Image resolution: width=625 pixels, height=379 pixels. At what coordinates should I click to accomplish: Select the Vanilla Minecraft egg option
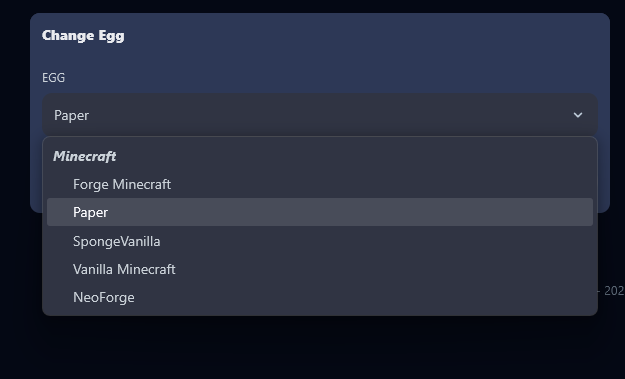320,269
